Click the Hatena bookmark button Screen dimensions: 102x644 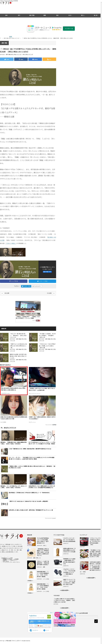(35, 59)
